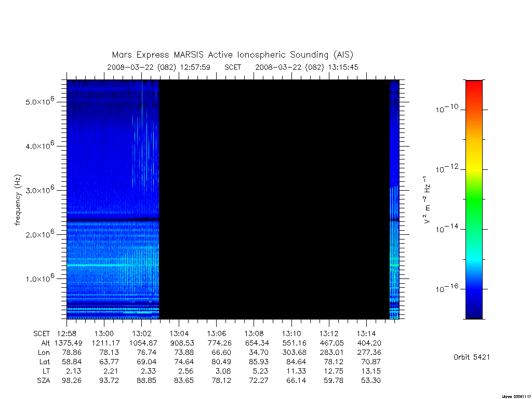Click the 10^-12 color bar tick label
Image resolution: width=532 pixels, height=399 pixels.
point(447,169)
